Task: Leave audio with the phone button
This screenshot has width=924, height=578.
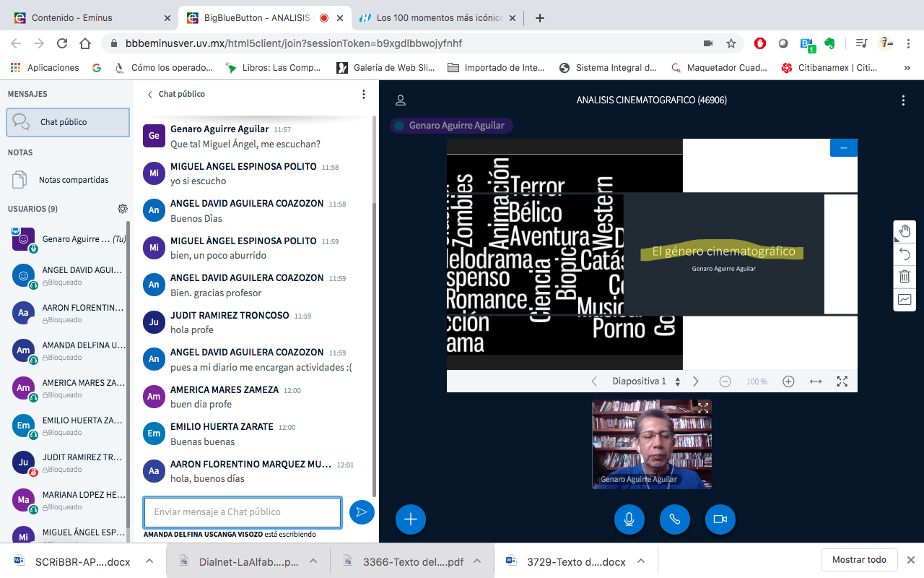Action: tap(675, 519)
